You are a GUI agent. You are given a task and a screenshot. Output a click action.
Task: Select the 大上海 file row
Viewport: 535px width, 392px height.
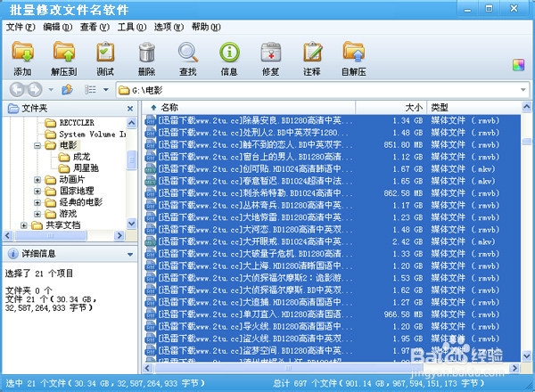tap(333, 265)
